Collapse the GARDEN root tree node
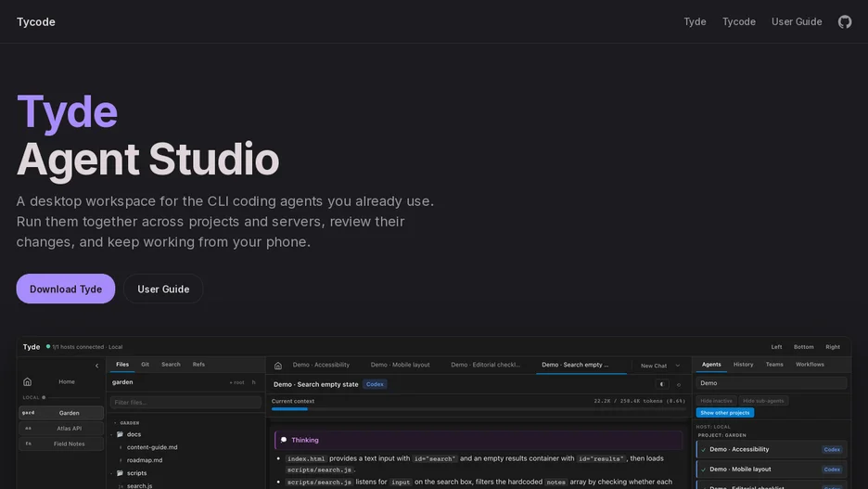This screenshot has width=868, height=489. (115, 422)
